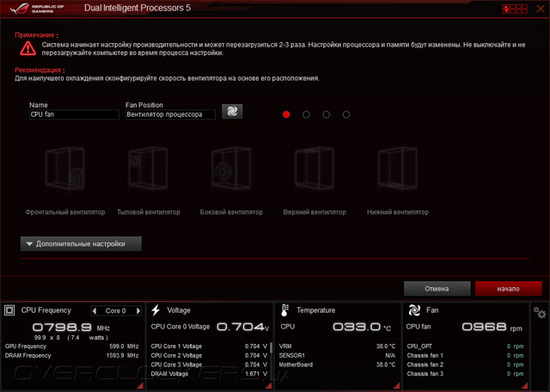
Task: Select the first red fan page dot
Action: click(x=286, y=114)
